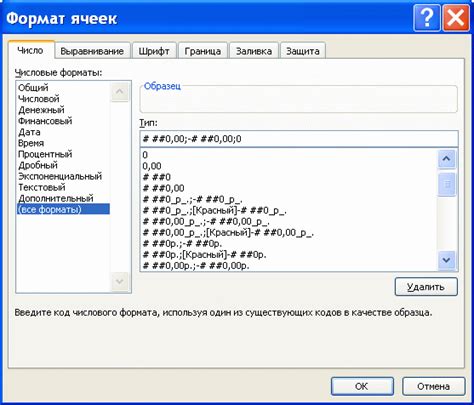Select (все форматы) category
This screenshot has width=474, height=405.
pyautogui.click(x=63, y=209)
